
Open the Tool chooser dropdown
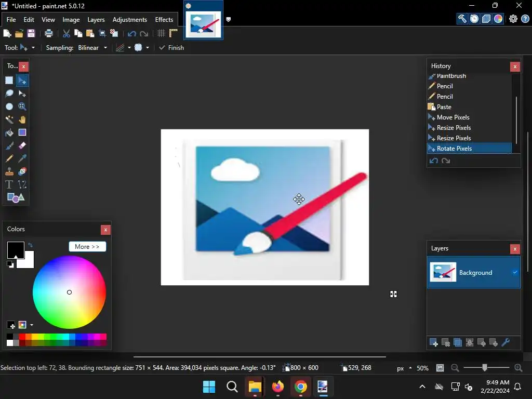(28, 47)
